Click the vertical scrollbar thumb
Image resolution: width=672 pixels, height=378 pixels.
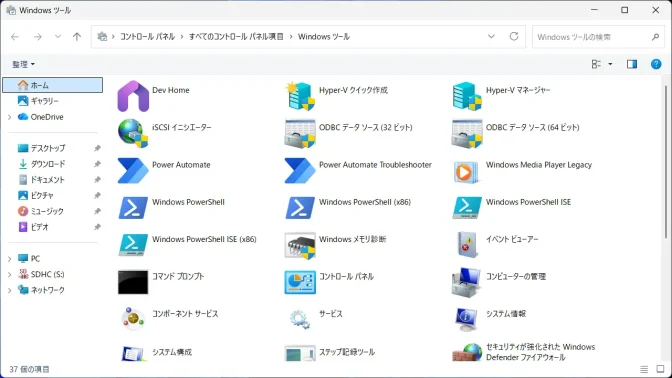pos(666,162)
